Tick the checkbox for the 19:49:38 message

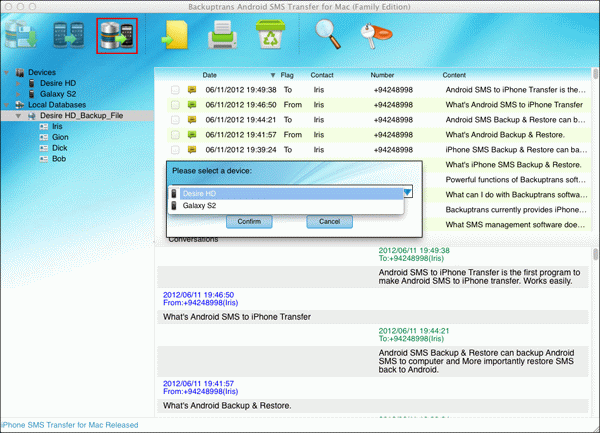coord(175,90)
